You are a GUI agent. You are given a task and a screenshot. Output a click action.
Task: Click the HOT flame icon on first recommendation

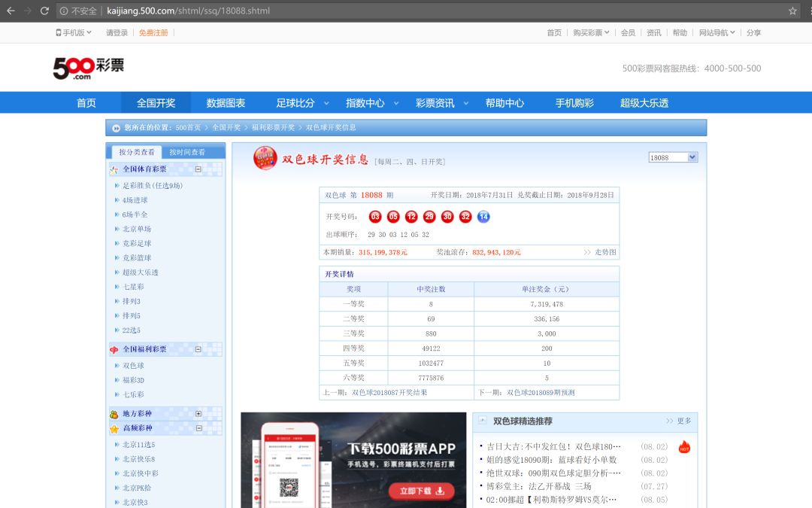tap(683, 447)
